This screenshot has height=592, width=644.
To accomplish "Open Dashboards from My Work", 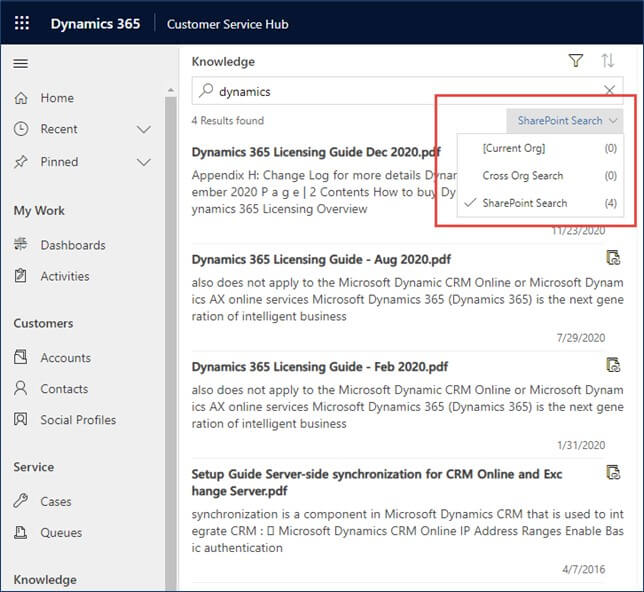I will 73,245.
